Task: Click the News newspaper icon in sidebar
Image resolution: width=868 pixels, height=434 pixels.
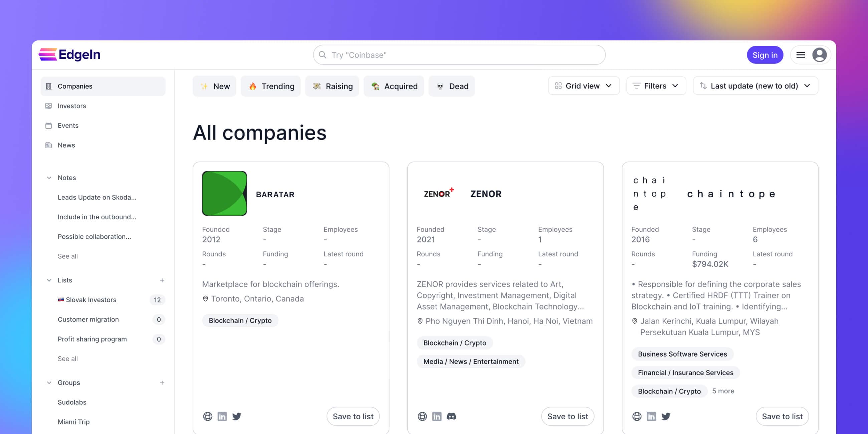Action: [48, 145]
